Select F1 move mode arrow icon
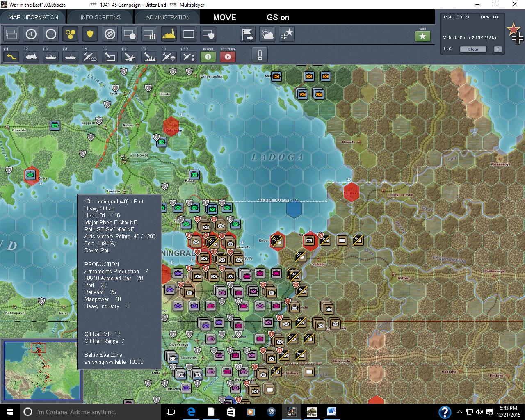The image size is (525, 420). click(x=11, y=56)
